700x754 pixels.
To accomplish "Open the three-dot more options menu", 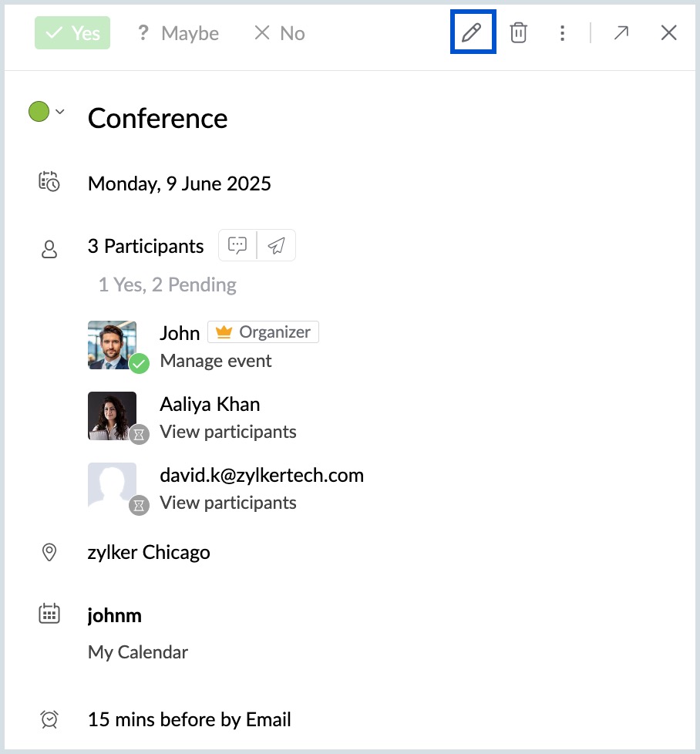I will click(563, 32).
